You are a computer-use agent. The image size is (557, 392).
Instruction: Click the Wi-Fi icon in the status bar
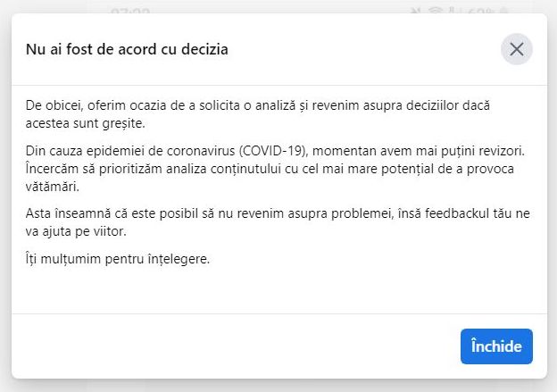click(436, 13)
